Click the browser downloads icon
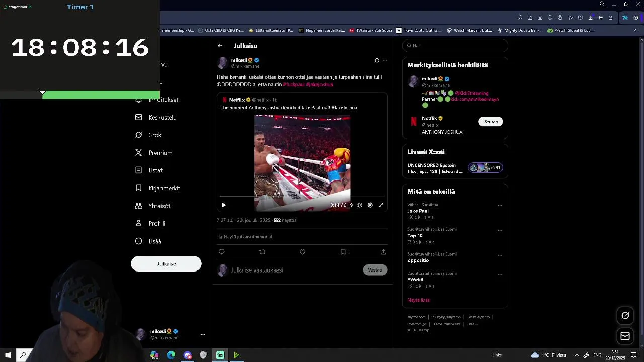Viewport: 644px width, 362px height. coord(590,18)
